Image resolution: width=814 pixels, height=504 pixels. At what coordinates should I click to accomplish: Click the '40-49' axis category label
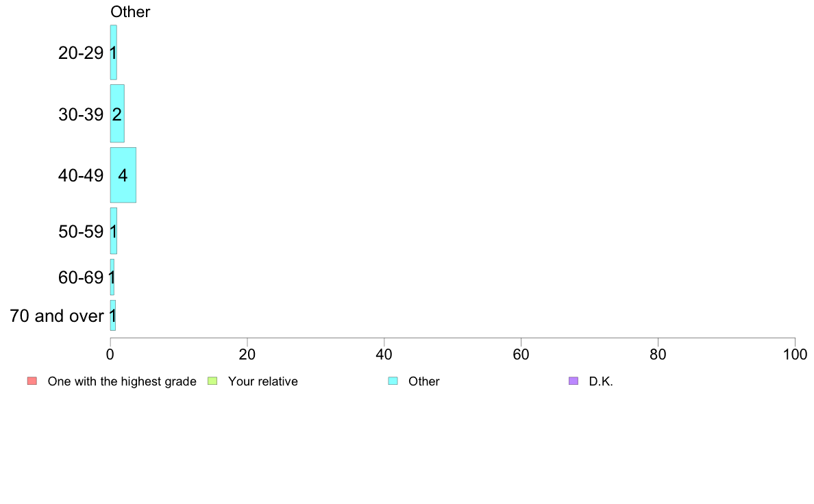[81, 175]
